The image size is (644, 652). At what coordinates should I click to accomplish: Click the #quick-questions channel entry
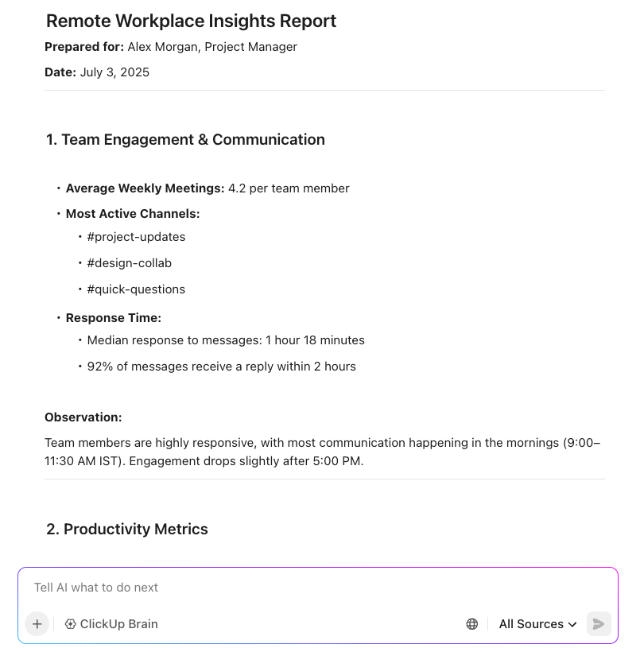click(x=137, y=289)
